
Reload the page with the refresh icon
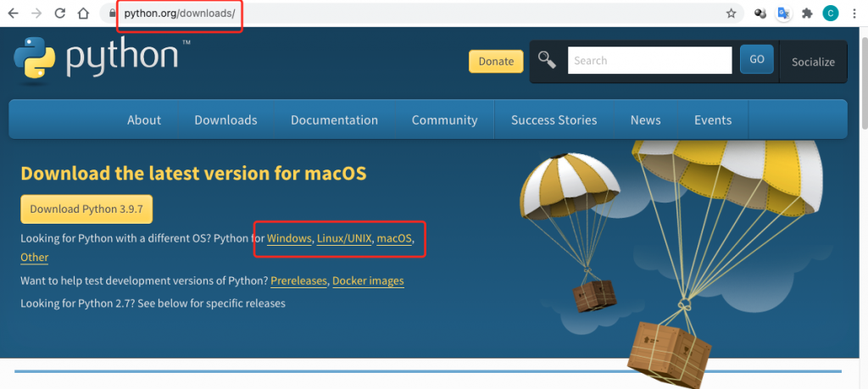(60, 14)
